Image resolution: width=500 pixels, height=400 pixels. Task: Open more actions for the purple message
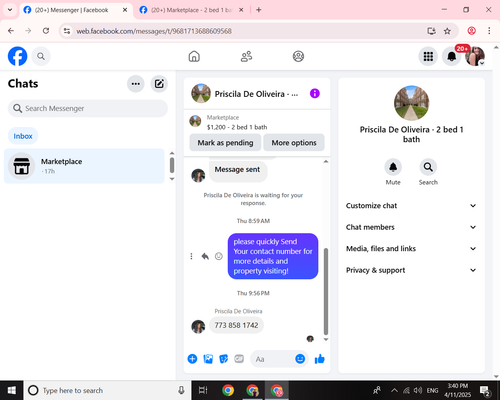point(191,256)
